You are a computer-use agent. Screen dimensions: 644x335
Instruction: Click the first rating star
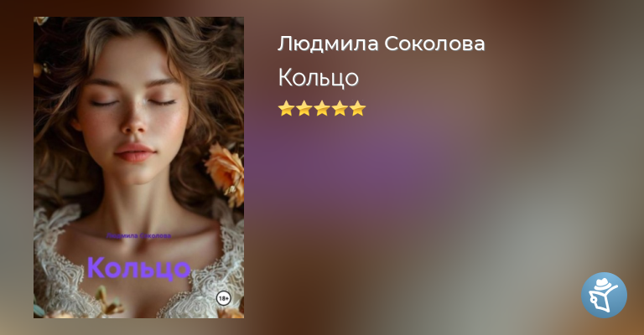(x=286, y=109)
